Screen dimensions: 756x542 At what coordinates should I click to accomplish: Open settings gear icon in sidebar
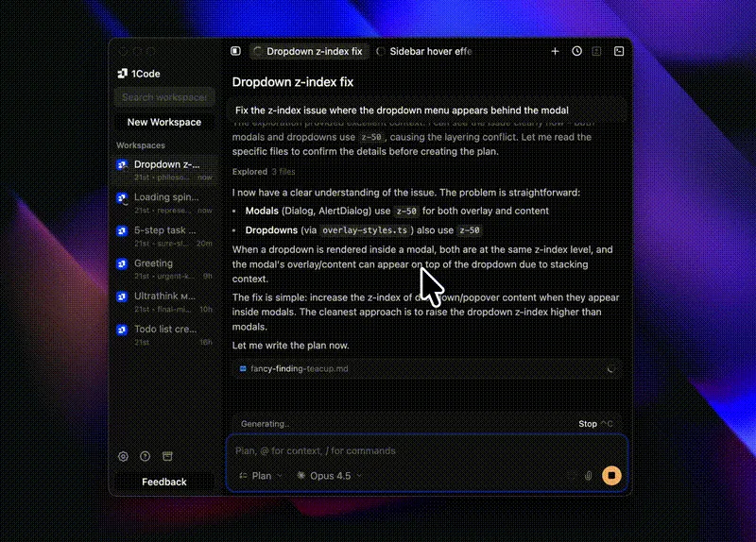[124, 456]
